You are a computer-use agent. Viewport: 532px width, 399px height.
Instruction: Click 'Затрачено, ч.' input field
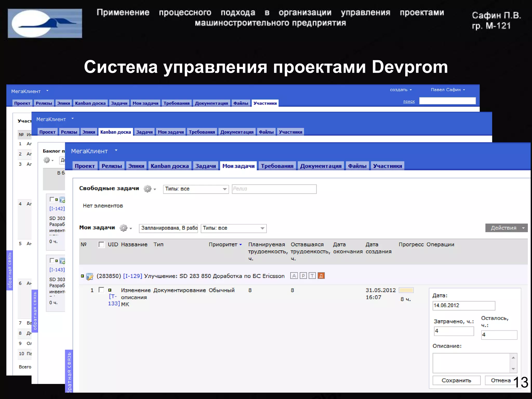pyautogui.click(x=454, y=331)
